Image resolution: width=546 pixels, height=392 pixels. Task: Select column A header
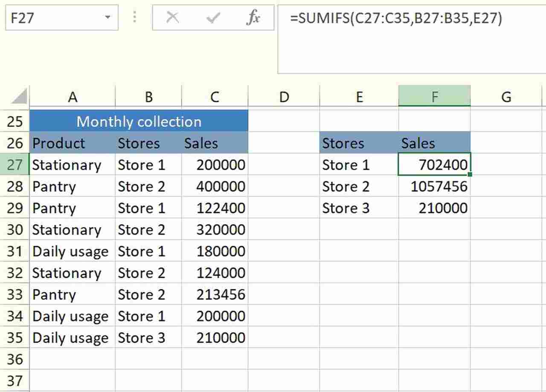[73, 97]
